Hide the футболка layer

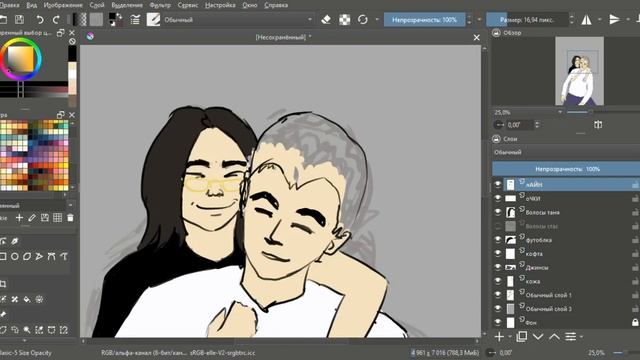tap(498, 240)
